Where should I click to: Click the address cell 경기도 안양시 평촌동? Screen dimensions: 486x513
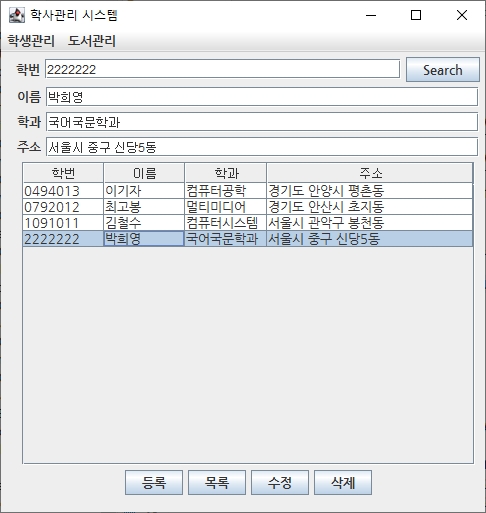tap(370, 191)
